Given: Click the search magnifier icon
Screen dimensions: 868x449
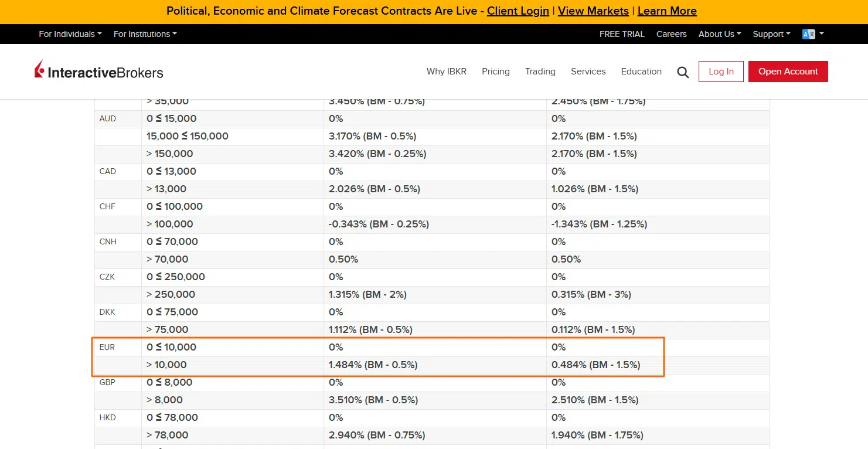Looking at the screenshot, I should (x=683, y=72).
